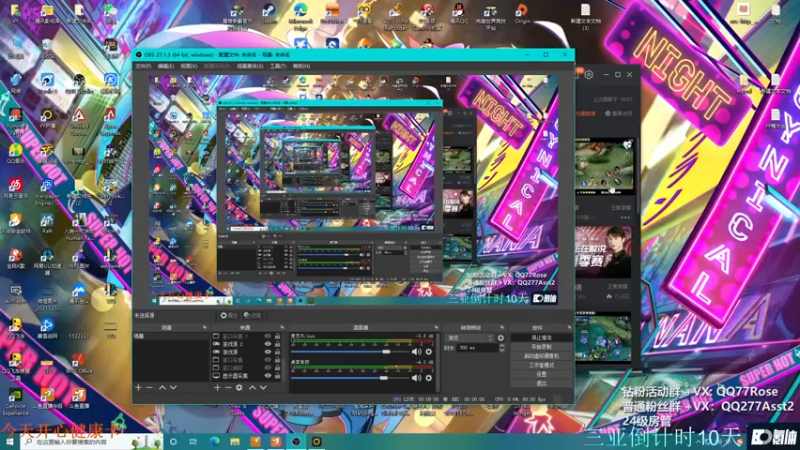Click the 麦克风/Aux volume slider handle
800x450 pixels.
pos(386,352)
